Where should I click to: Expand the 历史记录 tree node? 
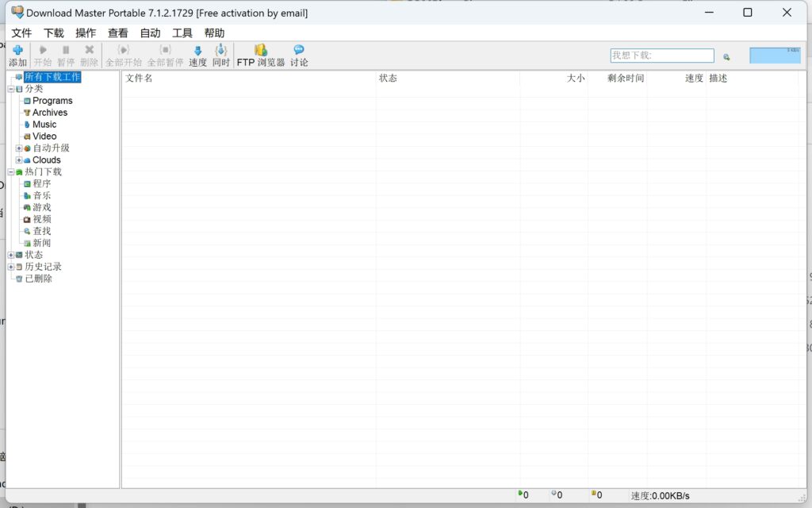coord(10,267)
